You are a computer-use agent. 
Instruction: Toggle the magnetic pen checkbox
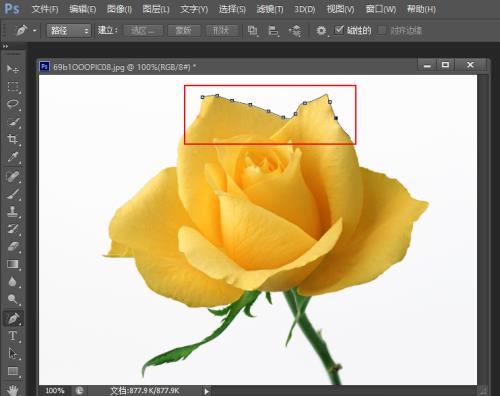click(339, 30)
